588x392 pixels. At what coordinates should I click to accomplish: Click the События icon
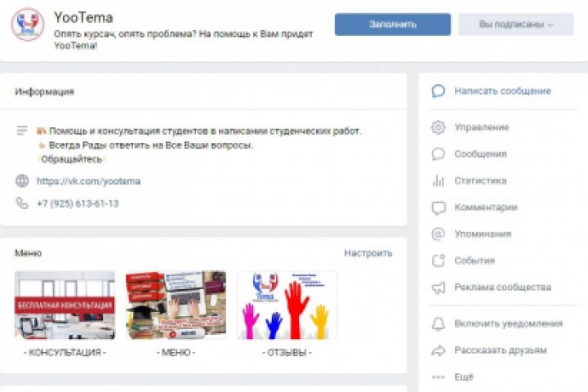[438, 261]
